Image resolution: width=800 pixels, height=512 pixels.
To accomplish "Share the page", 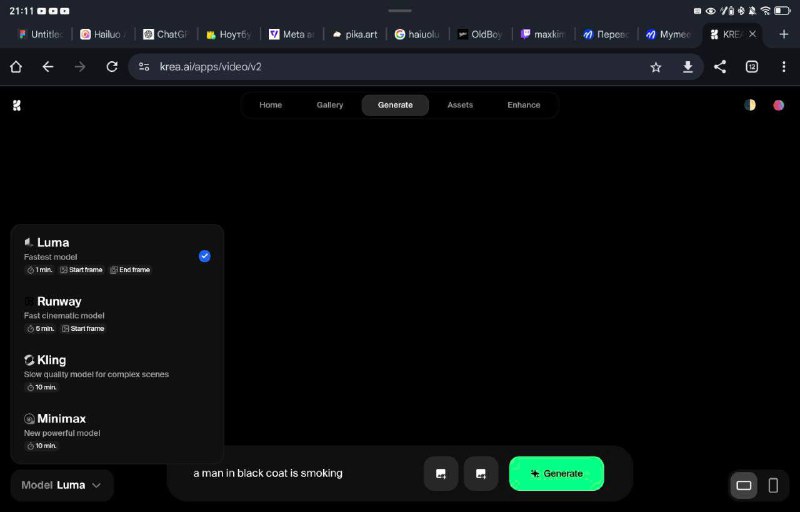I will [720, 67].
